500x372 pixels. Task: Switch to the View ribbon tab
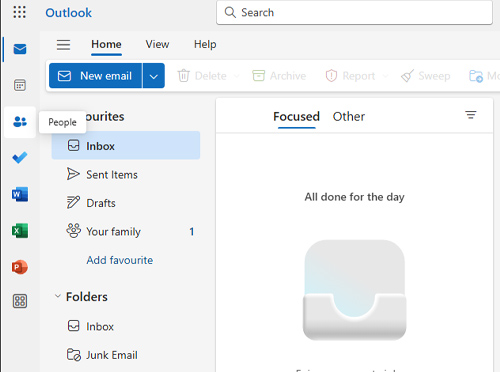(x=157, y=44)
